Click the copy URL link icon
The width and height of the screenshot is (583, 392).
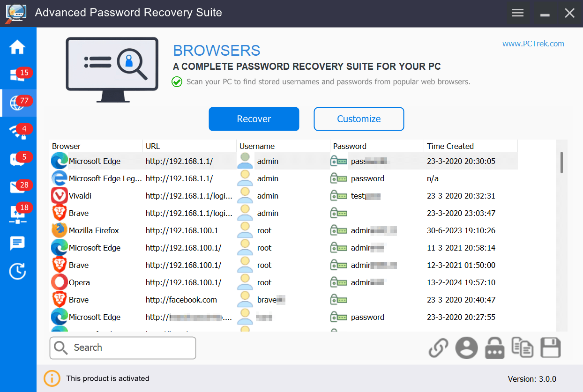click(438, 348)
